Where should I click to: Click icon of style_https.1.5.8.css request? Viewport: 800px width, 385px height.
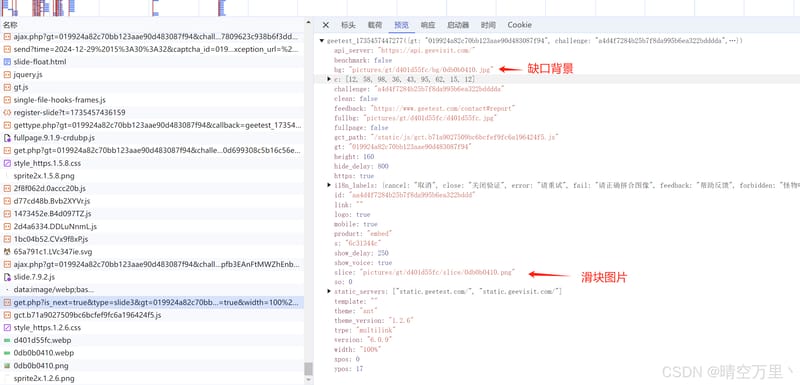tap(7, 163)
